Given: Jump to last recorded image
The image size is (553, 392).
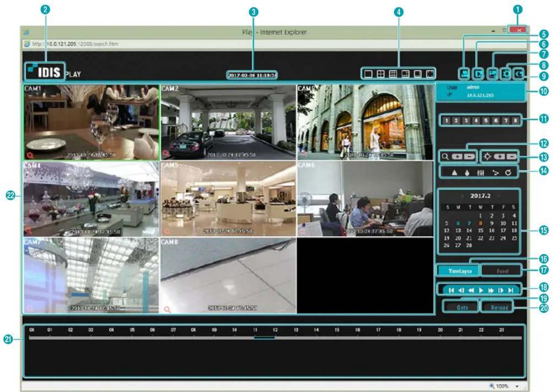Looking at the screenshot, I should [x=511, y=290].
